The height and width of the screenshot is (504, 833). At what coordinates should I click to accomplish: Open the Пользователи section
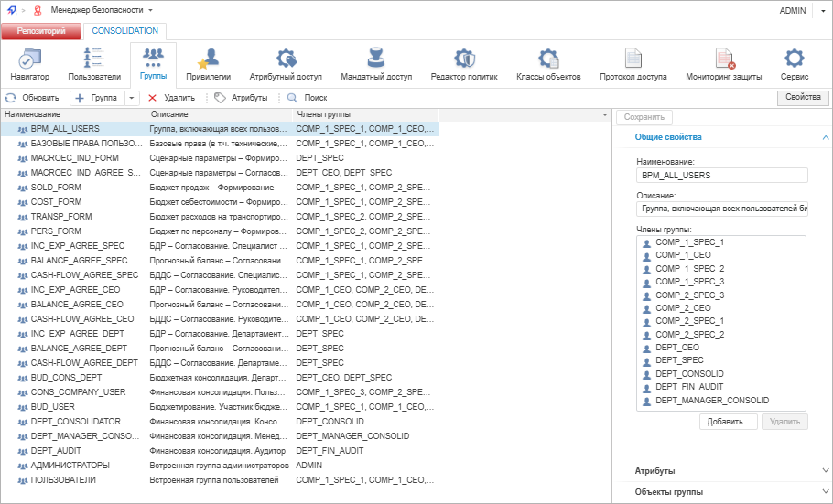94,65
